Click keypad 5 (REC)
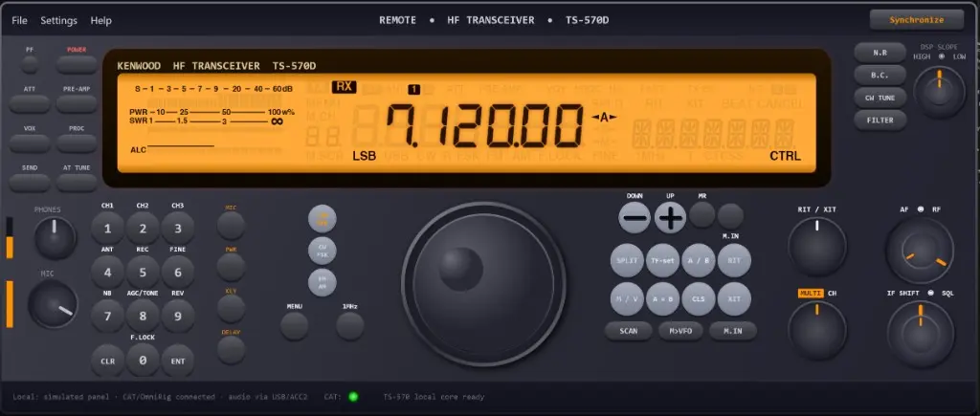Screen dimensions: 980x416 [x=143, y=273]
